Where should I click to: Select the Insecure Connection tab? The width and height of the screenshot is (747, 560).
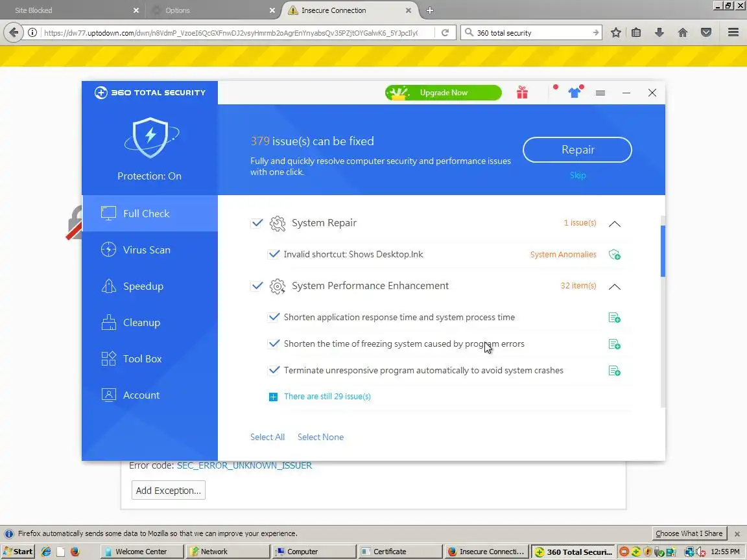pyautogui.click(x=350, y=10)
